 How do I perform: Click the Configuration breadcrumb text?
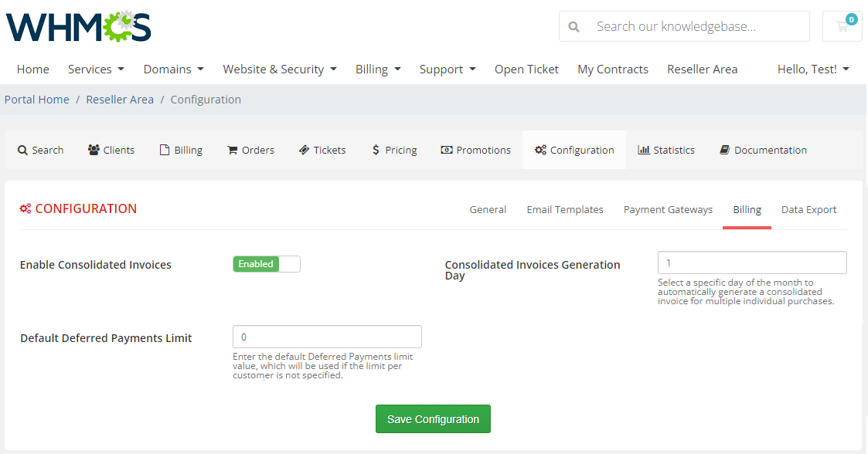[206, 100]
